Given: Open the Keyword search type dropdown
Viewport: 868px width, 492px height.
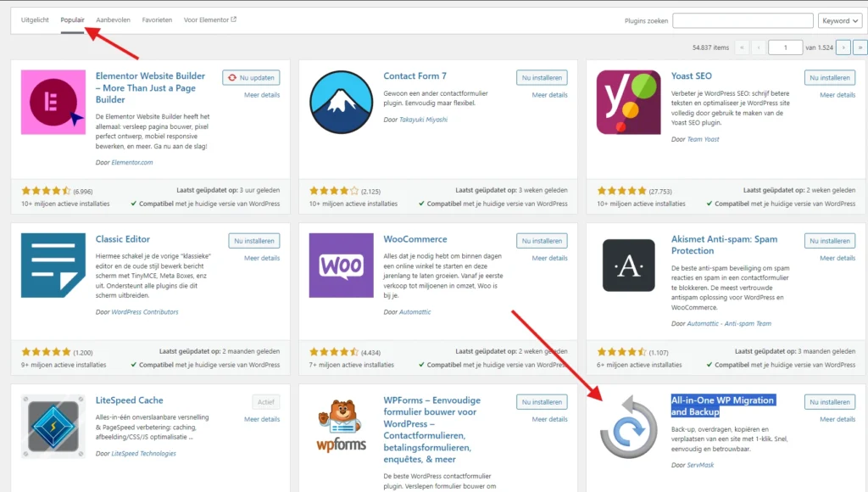Looking at the screenshot, I should pos(839,20).
